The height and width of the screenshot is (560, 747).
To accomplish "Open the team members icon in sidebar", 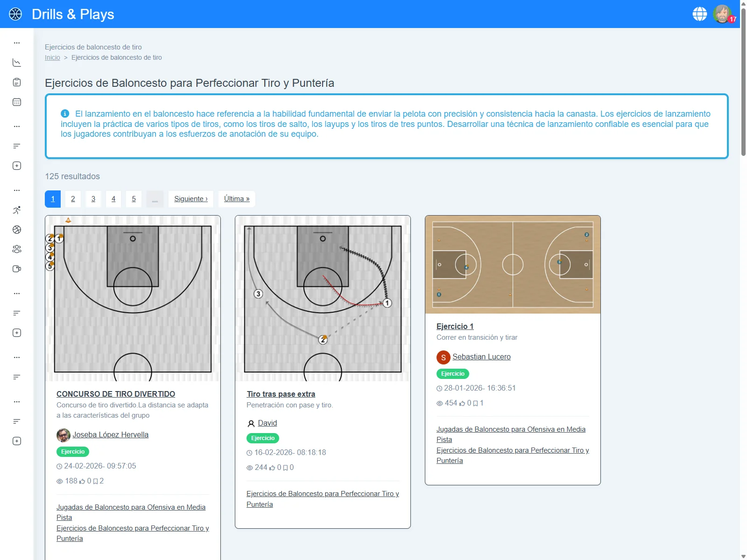I will pos(17,249).
